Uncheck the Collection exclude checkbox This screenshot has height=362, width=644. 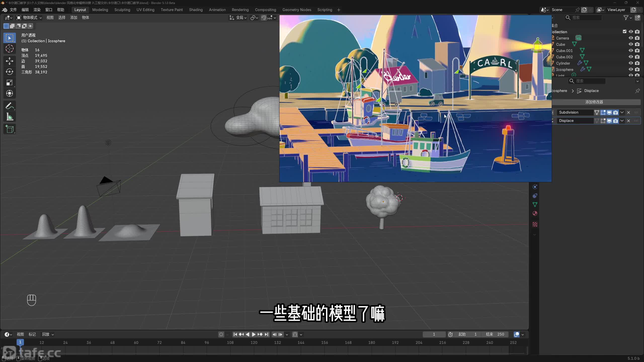tap(624, 32)
